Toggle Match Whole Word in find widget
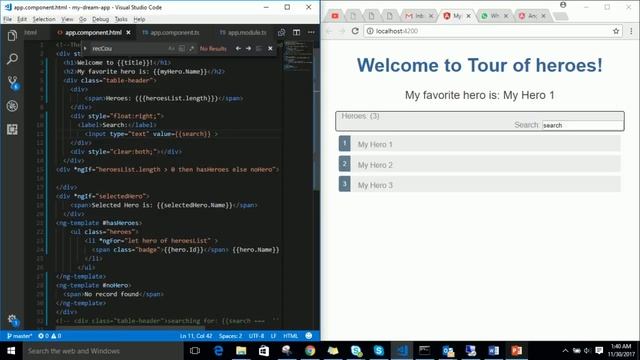The image size is (640, 360). (x=182, y=48)
